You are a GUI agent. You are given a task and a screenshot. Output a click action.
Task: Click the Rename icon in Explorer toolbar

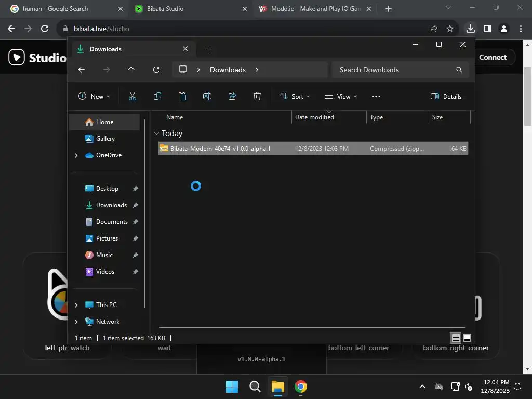(x=207, y=96)
